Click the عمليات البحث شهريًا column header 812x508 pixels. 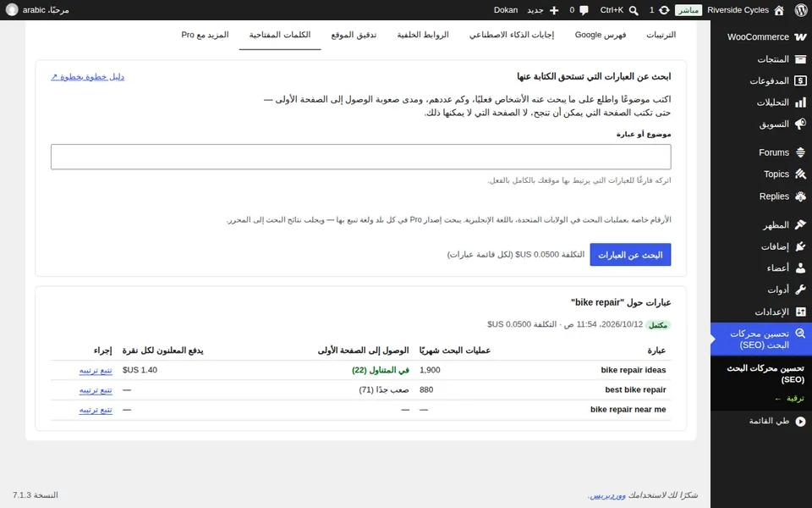tap(455, 351)
